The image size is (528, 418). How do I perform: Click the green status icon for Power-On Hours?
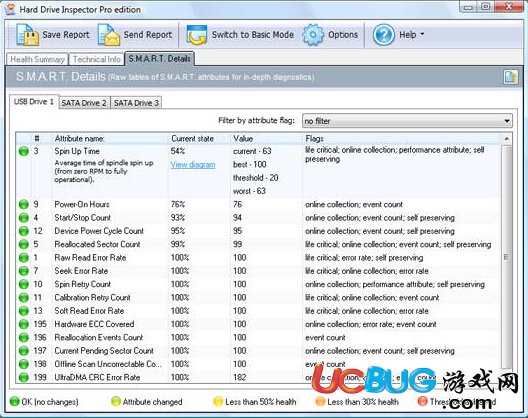click(24, 204)
